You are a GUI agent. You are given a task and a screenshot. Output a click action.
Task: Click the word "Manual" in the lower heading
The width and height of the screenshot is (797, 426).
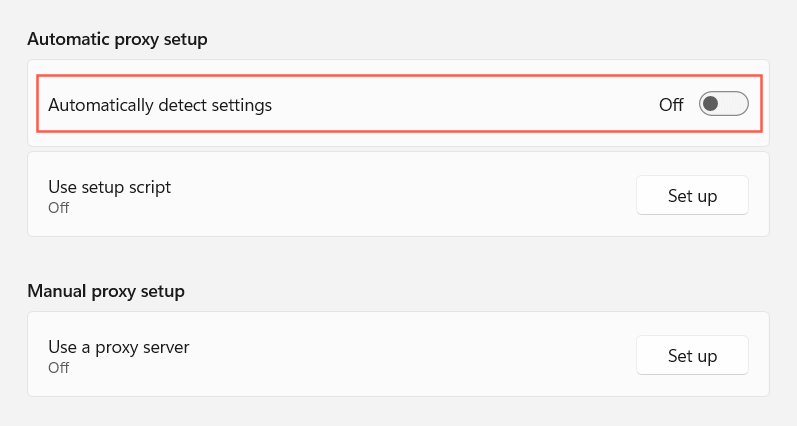click(56, 291)
